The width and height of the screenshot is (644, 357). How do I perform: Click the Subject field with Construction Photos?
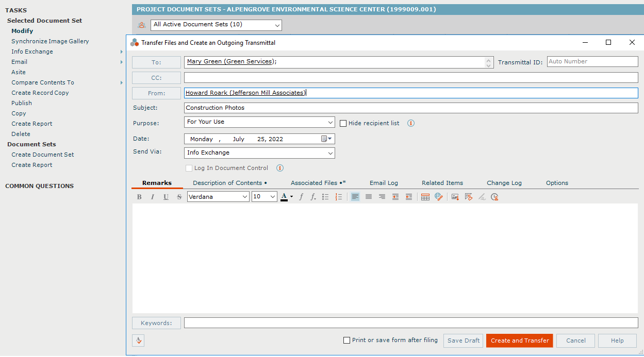pos(411,108)
